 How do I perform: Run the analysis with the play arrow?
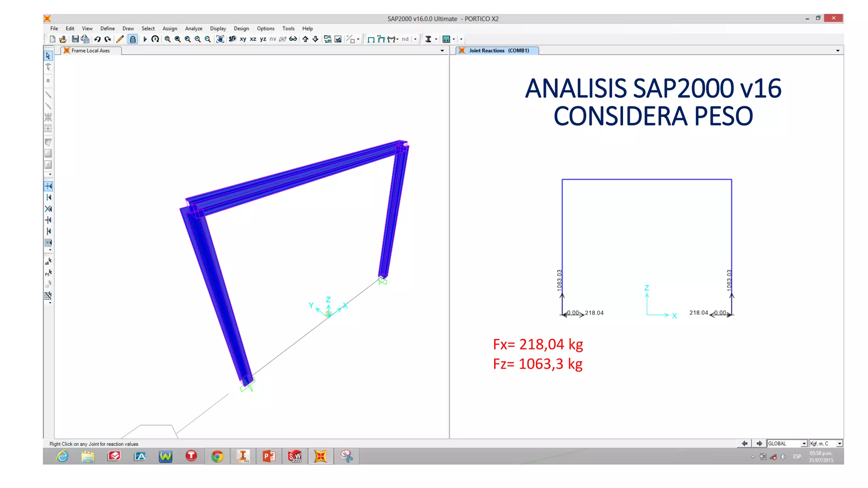coord(145,39)
